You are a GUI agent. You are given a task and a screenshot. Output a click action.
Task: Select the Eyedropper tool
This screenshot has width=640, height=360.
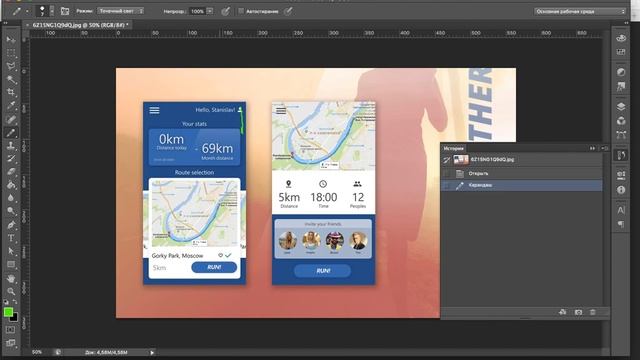coord(11,106)
